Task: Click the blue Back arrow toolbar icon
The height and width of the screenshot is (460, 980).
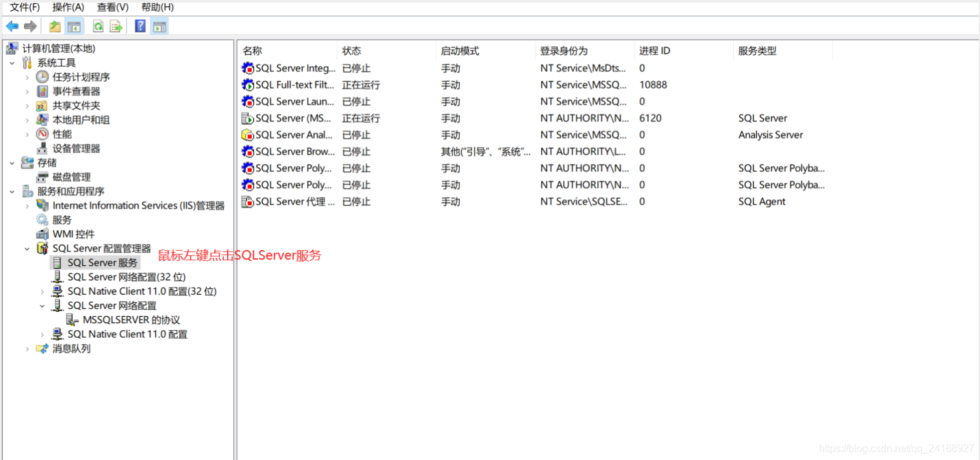Action: (12, 26)
